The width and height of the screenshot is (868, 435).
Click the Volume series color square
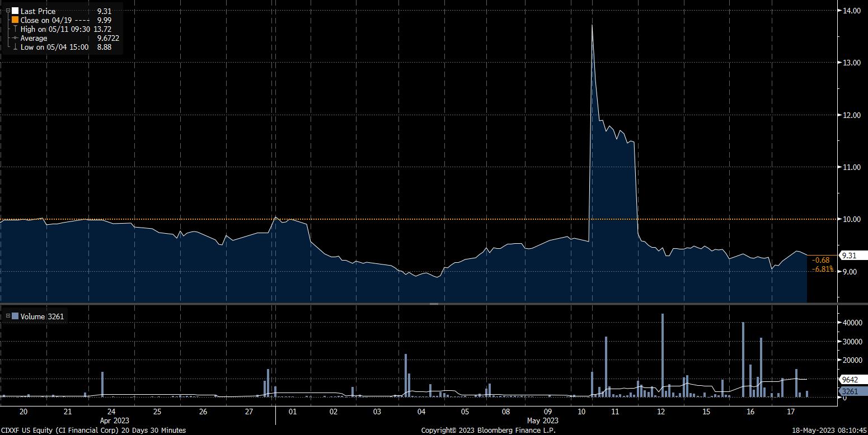point(15,316)
